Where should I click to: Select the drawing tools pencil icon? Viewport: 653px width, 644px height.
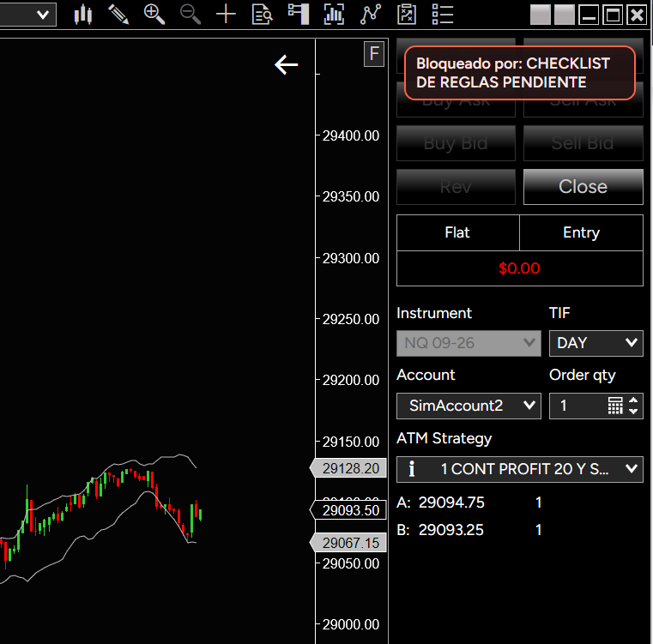[118, 15]
